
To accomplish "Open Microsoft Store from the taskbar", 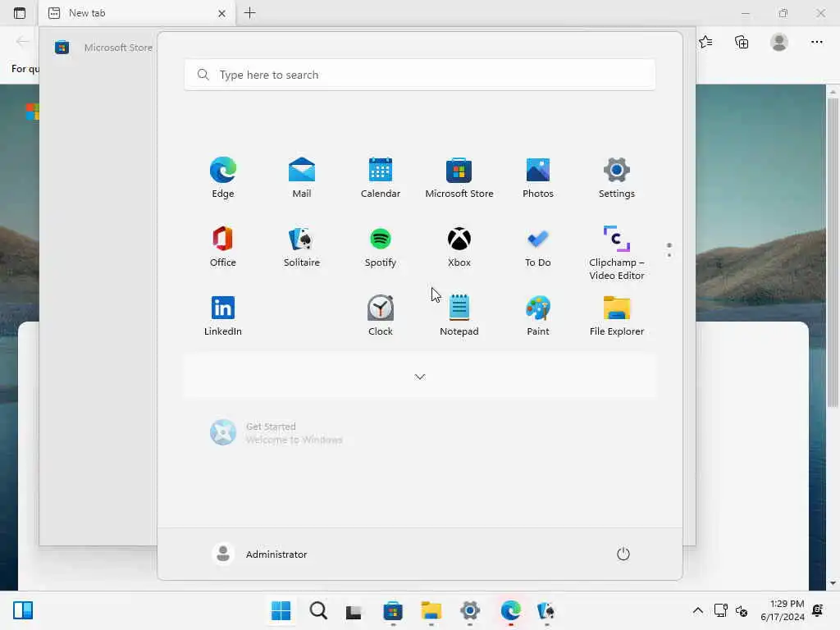I will click(393, 611).
